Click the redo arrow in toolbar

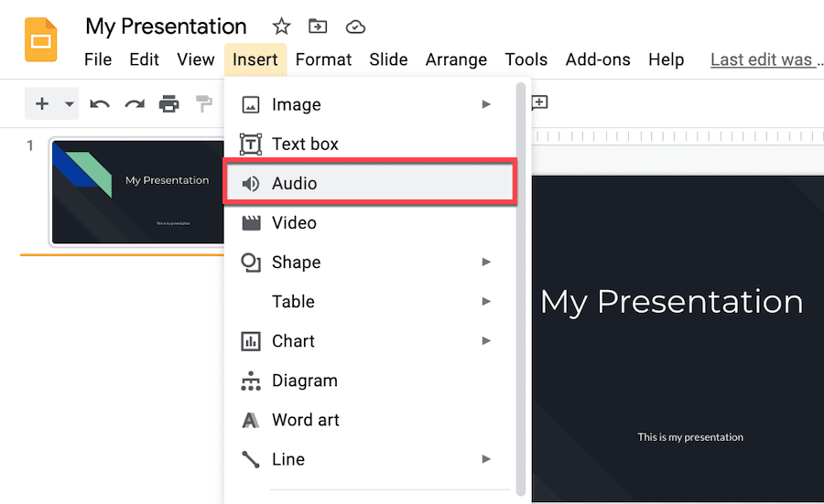point(135,104)
